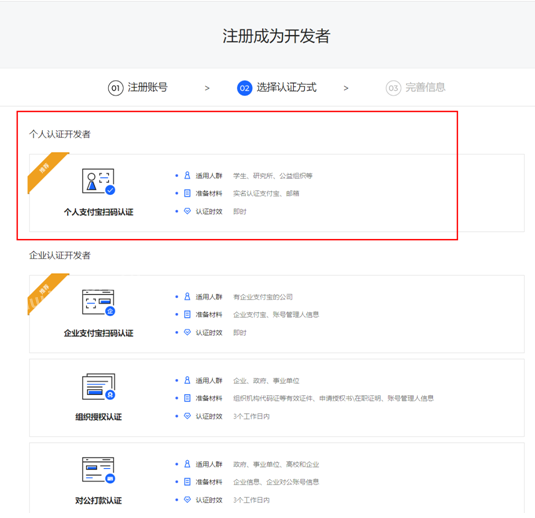Click 注册成为开发者 page title
Viewport: 535px width, 518px height.
(x=276, y=36)
